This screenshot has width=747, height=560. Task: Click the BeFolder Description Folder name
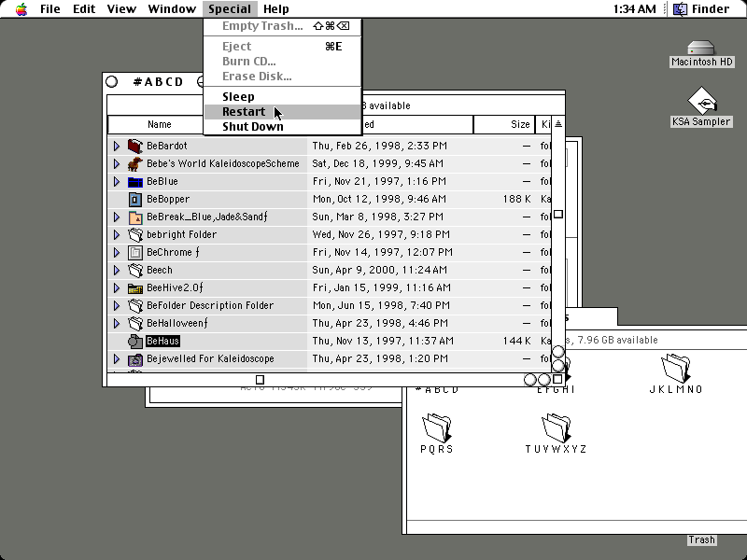(210, 305)
